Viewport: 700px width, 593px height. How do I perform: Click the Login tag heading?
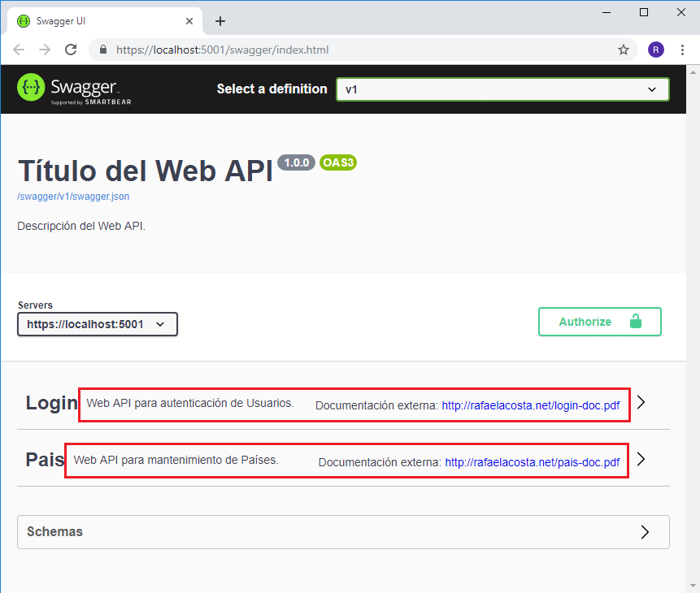pyautogui.click(x=52, y=403)
